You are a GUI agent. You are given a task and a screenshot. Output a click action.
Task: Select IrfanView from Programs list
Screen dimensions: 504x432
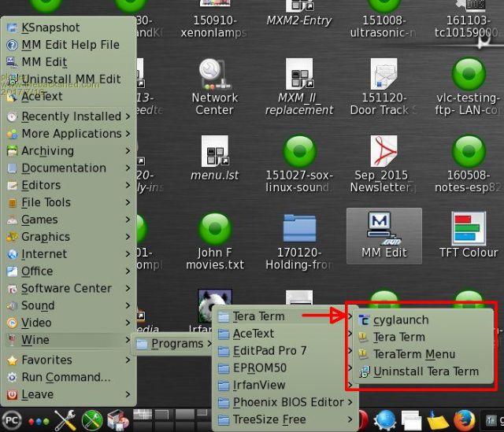click(x=258, y=385)
